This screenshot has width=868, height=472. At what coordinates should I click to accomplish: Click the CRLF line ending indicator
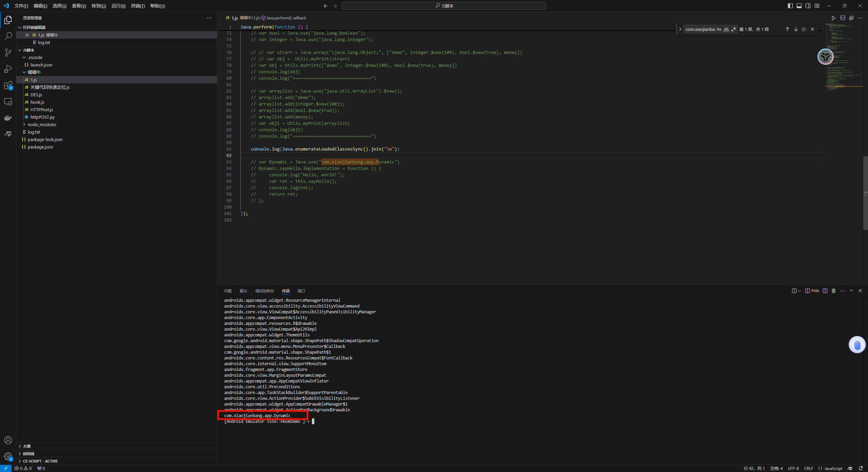tap(808, 468)
